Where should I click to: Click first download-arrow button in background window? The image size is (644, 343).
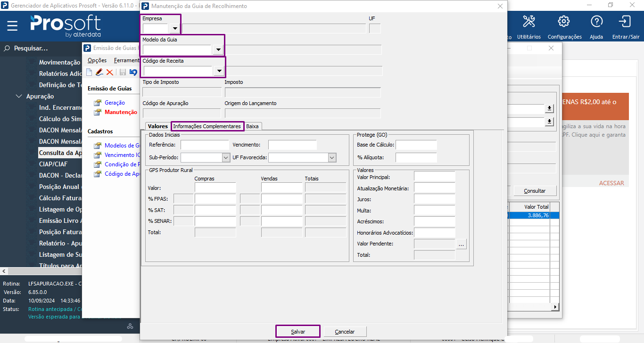pyautogui.click(x=549, y=109)
